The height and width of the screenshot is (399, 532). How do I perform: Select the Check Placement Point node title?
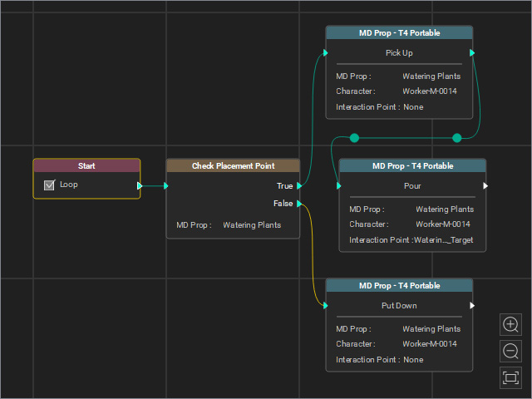tap(233, 166)
